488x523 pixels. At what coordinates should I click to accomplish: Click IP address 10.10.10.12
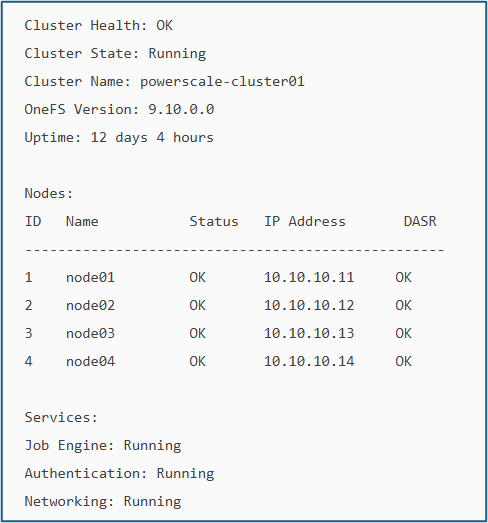click(309, 306)
